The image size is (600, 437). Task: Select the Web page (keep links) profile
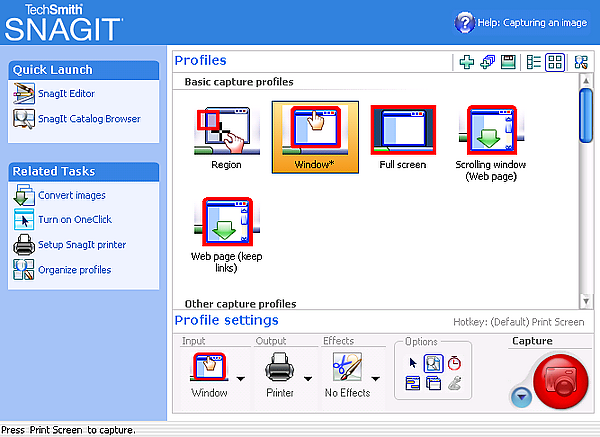pyautogui.click(x=227, y=235)
